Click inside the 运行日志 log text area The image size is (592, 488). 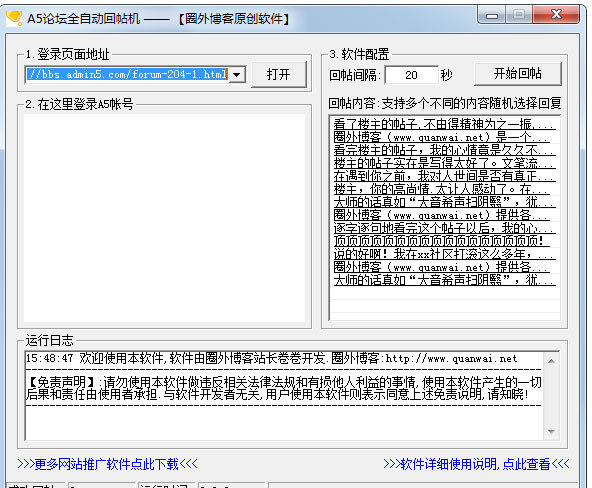(x=284, y=396)
